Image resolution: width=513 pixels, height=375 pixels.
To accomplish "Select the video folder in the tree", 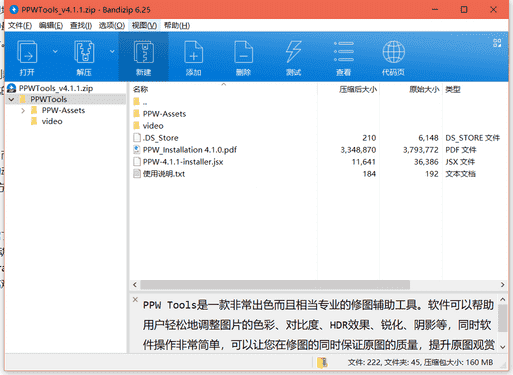I will [x=52, y=121].
